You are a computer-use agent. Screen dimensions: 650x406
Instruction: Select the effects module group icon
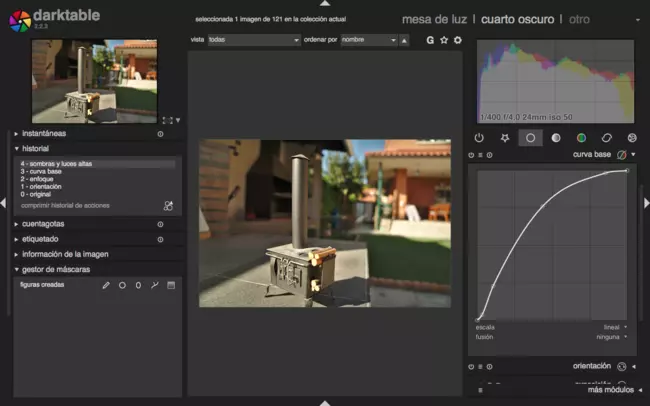632,138
